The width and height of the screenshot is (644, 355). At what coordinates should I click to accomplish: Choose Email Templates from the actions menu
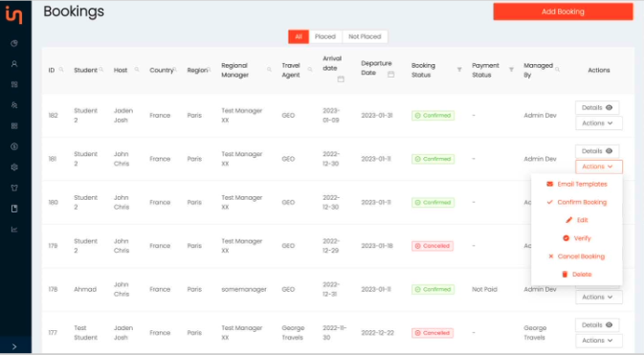point(577,184)
